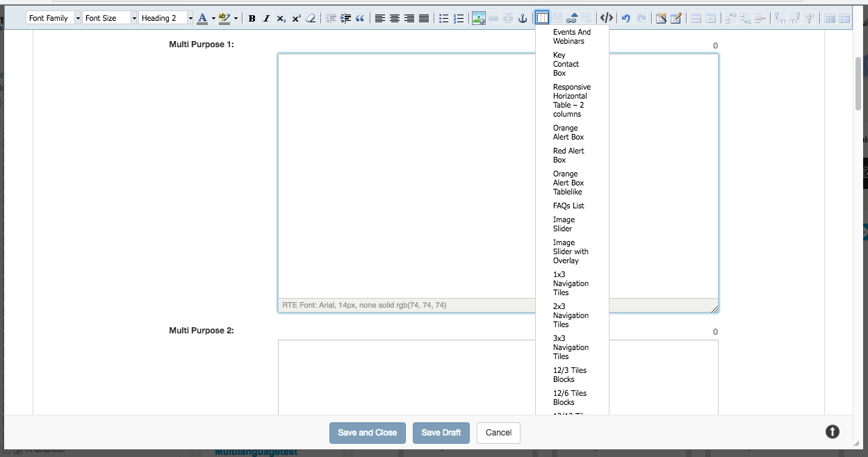Click the page vertical scrollbar thumb
This screenshot has height=457, width=868.
(859, 83)
